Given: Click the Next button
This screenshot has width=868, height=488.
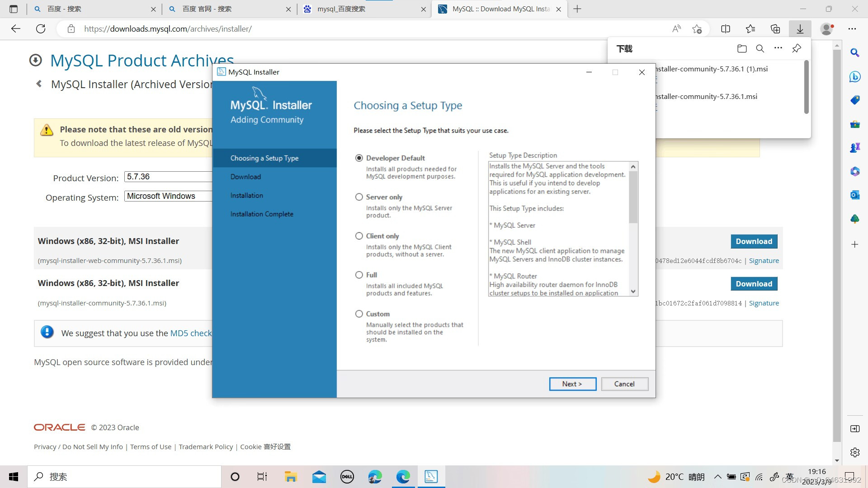Looking at the screenshot, I should click(x=572, y=384).
